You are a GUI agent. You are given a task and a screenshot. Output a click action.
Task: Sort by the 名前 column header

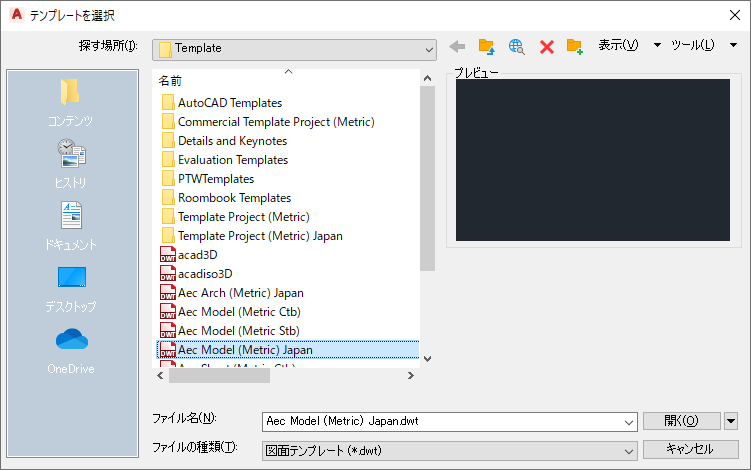point(170,81)
